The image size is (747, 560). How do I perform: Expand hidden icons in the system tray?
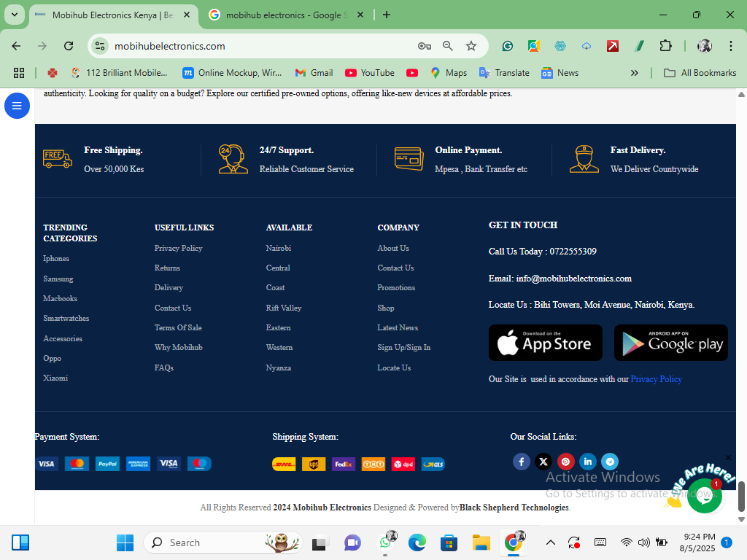pos(551,542)
